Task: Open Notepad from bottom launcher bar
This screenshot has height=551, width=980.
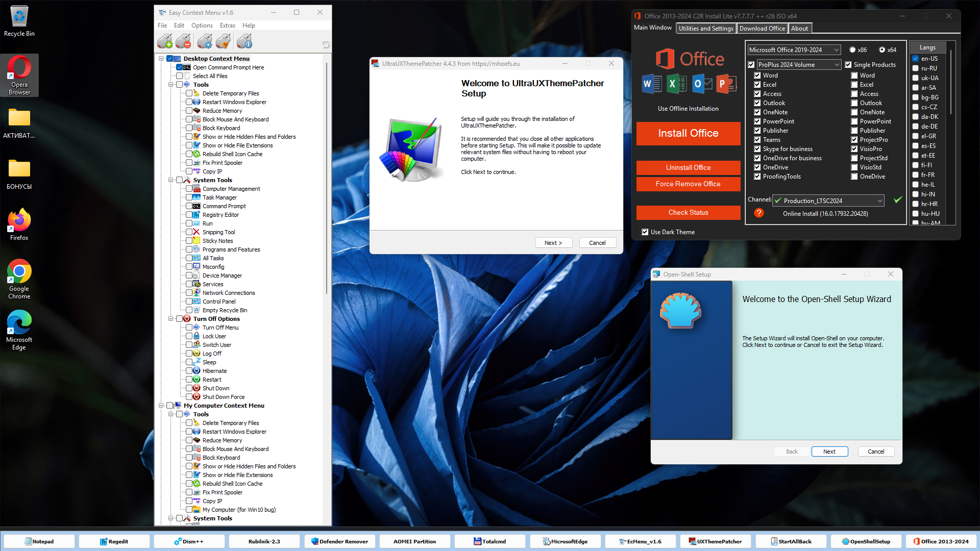Action: (39, 541)
